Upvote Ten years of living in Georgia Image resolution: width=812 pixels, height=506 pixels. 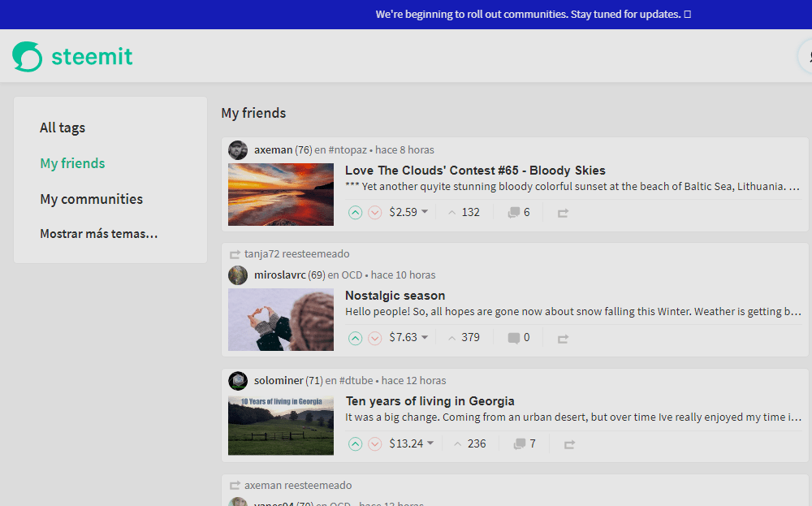click(356, 443)
